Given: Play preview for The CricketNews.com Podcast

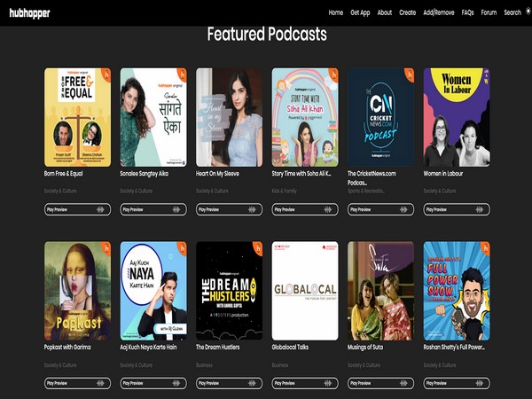Looking at the screenshot, I should click(x=380, y=209).
